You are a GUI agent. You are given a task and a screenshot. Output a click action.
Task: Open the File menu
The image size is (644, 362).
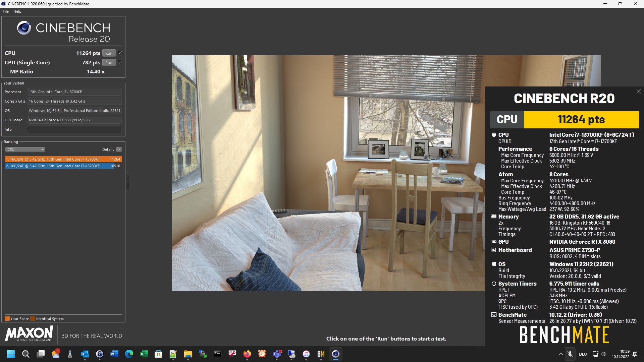click(6, 11)
